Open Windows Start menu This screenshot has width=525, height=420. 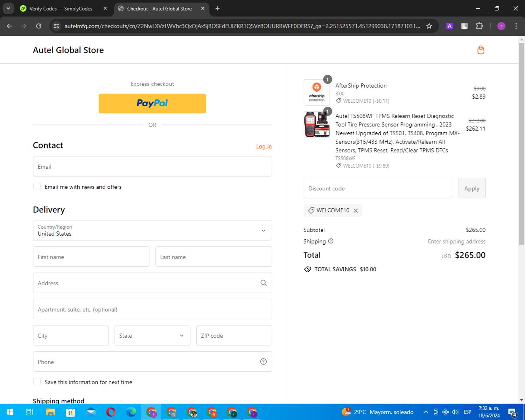pos(10,412)
